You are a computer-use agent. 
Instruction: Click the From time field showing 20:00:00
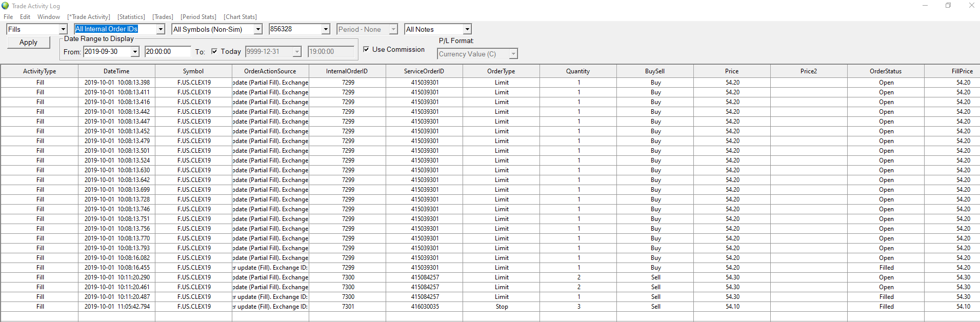pos(167,52)
